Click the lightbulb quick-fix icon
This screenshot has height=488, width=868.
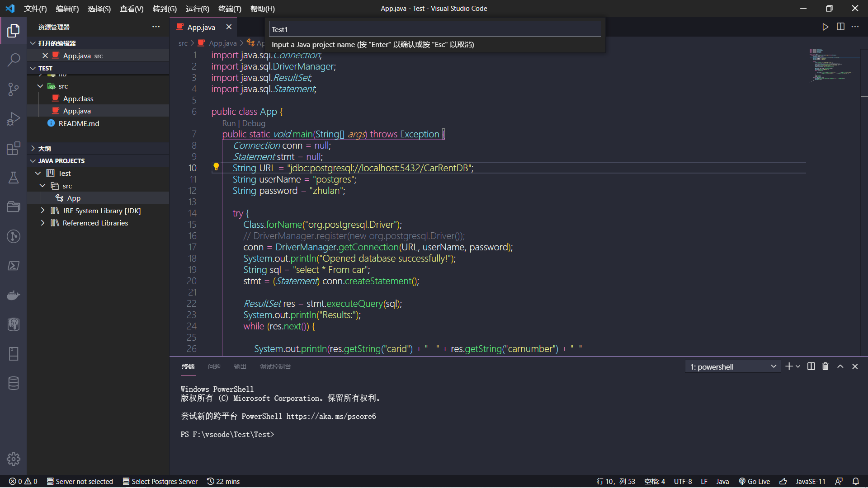216,167
